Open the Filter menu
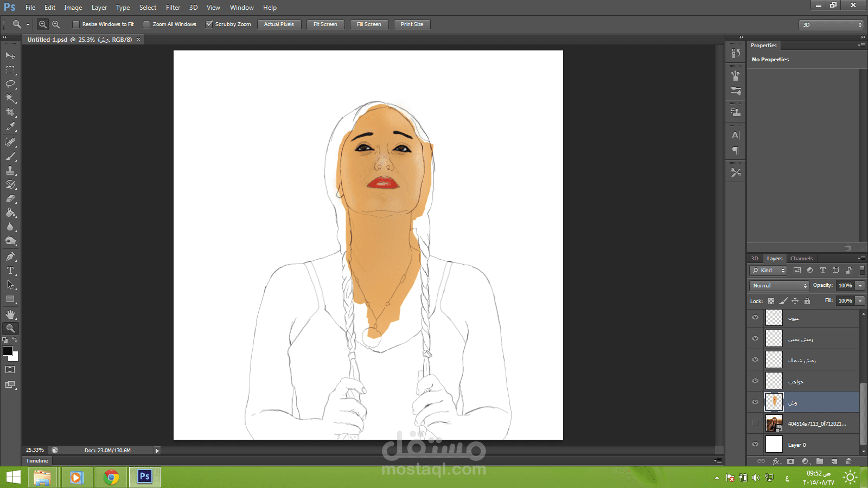 point(173,8)
